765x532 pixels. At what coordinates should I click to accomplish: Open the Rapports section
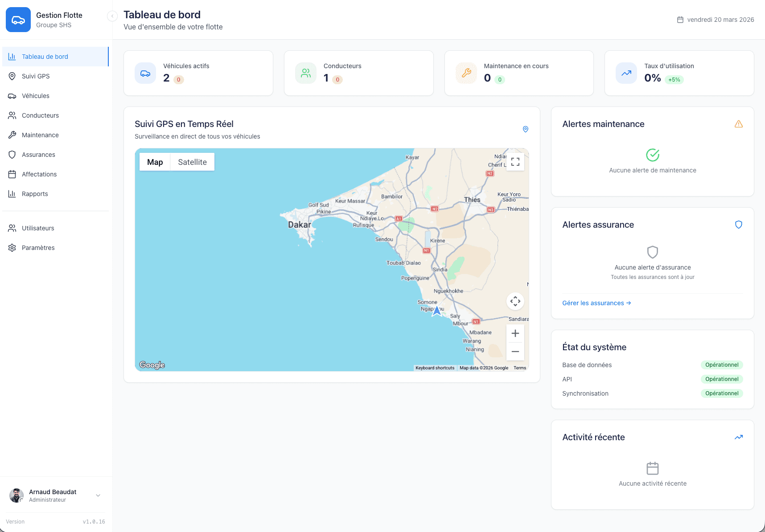(x=35, y=194)
